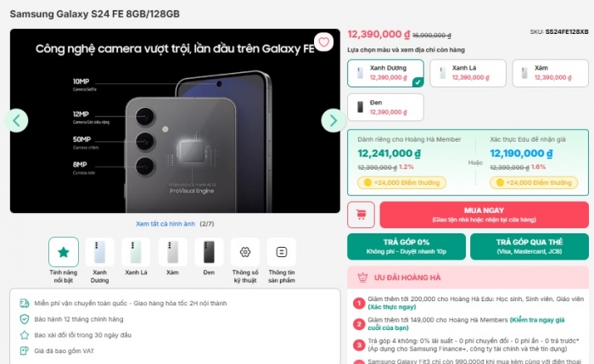The height and width of the screenshot is (364, 594).
Task: Open Tính năng nổi bật star thumbnail
Action: (x=64, y=252)
